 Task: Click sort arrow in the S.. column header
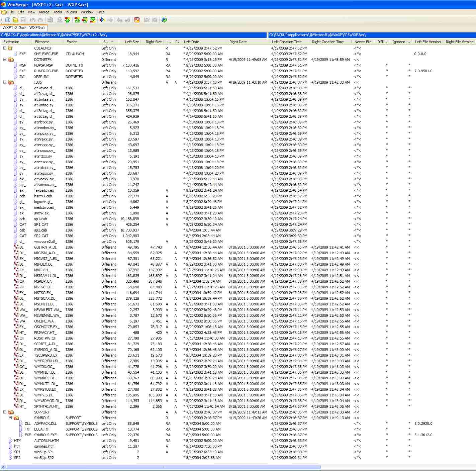click(x=112, y=42)
